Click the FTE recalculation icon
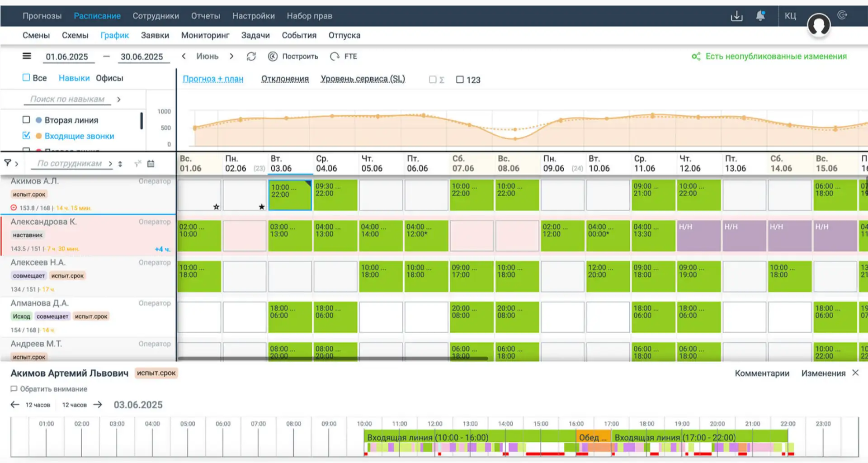The height and width of the screenshot is (463, 868). click(335, 56)
